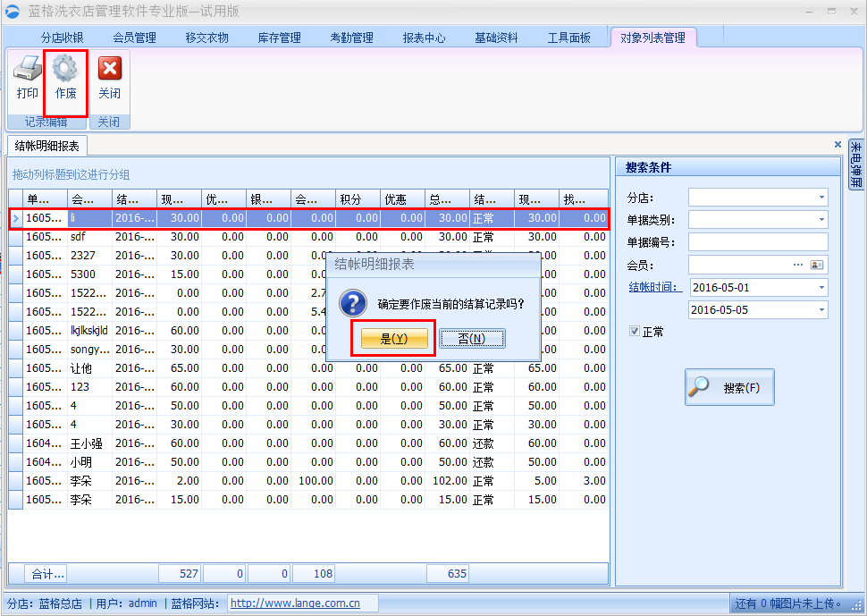This screenshot has height=616, width=867.
Task: Open the 分店收银 menu tab
Action: pyautogui.click(x=62, y=38)
